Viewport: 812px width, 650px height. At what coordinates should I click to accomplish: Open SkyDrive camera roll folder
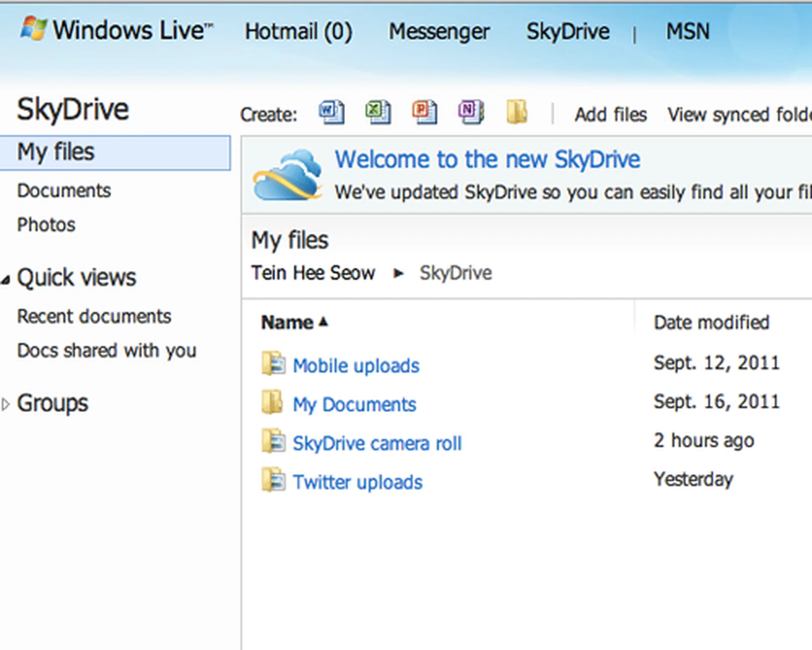point(377,443)
